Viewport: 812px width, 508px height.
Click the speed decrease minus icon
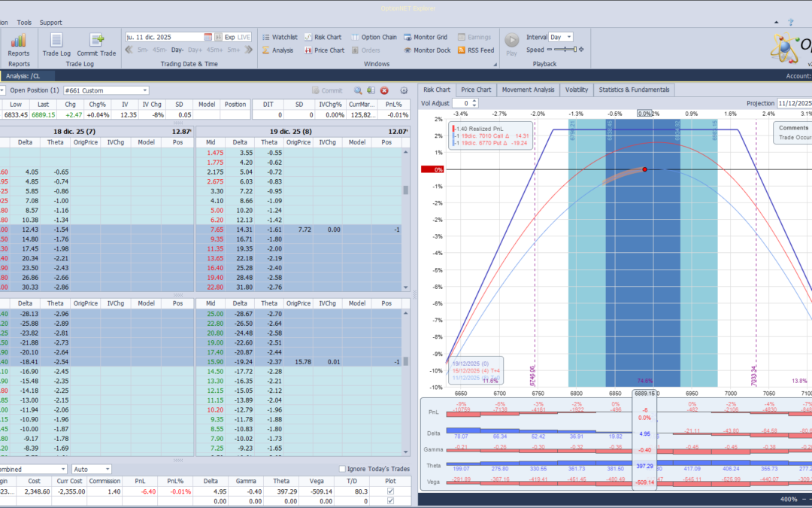pyautogui.click(x=550, y=50)
